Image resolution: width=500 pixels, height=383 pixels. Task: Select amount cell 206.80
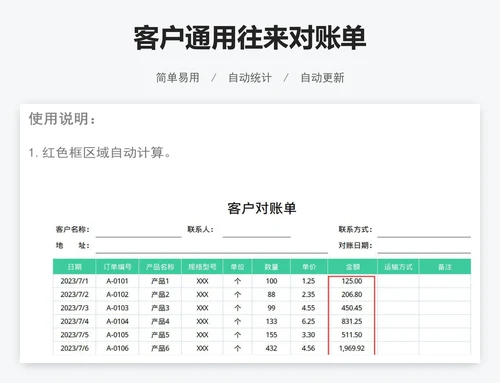352,295
